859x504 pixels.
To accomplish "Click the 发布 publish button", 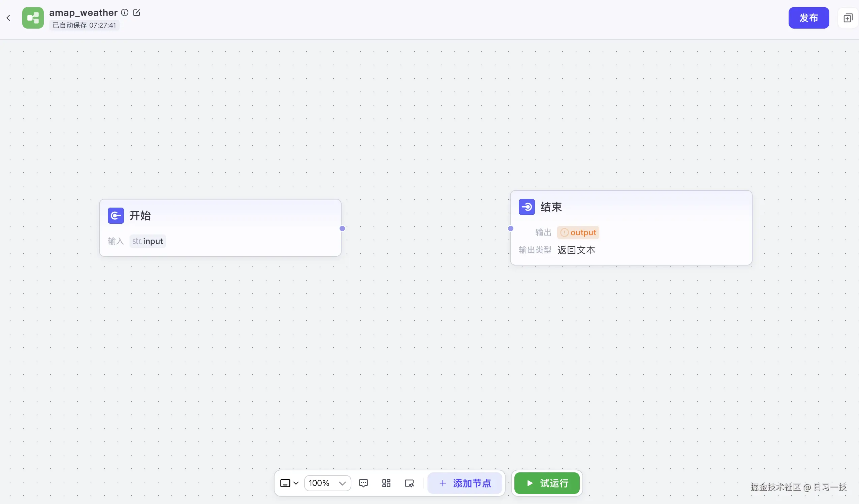I will pyautogui.click(x=808, y=18).
